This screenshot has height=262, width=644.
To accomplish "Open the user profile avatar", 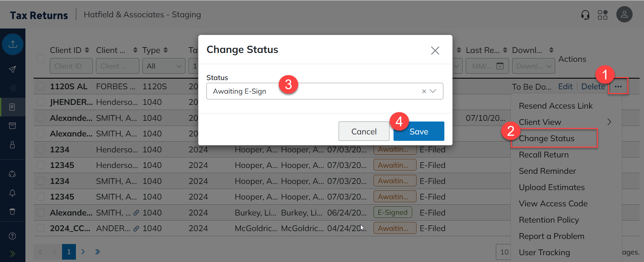I will coord(624,15).
